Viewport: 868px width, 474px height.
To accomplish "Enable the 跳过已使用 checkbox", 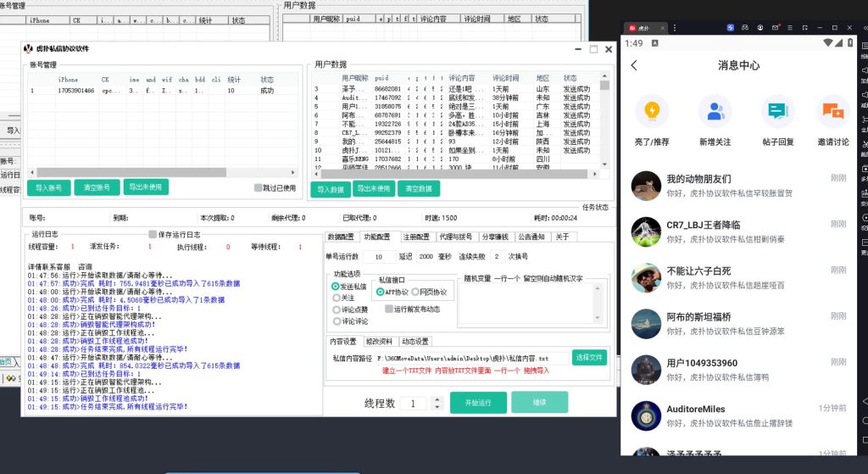I will (259, 187).
